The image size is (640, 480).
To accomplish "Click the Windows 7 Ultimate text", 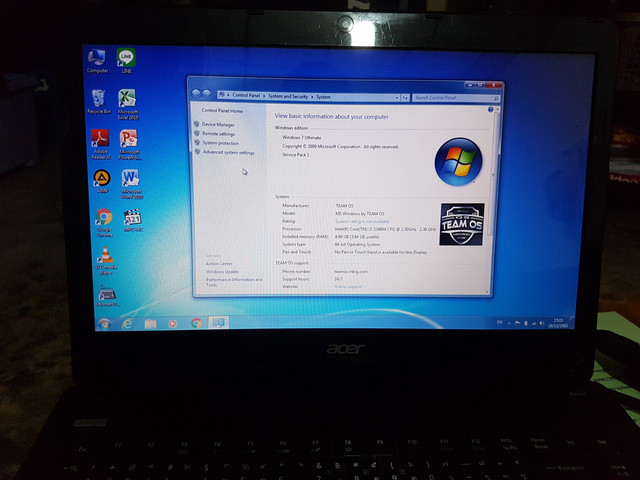I will (302, 138).
